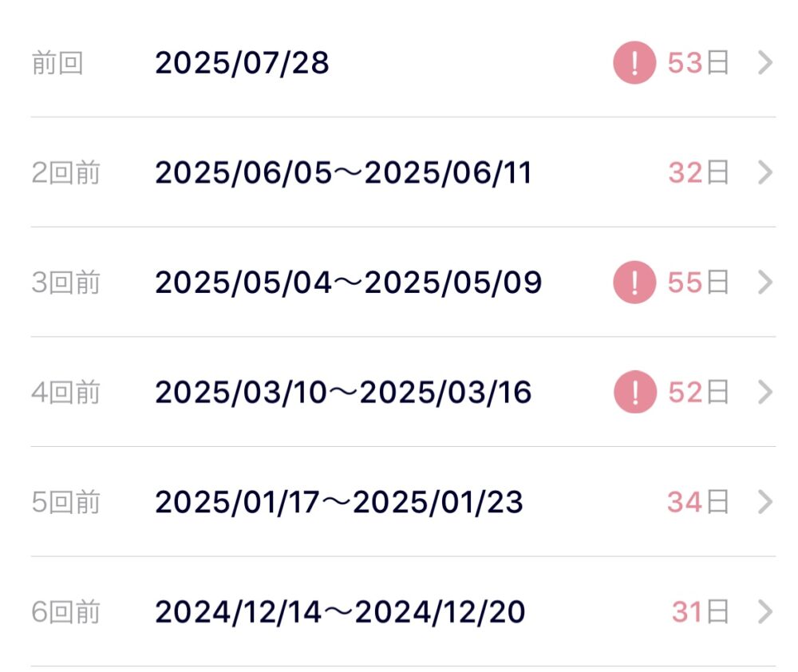Tap the 6回前 label
The width and height of the screenshot is (798, 672).
pyautogui.click(x=65, y=611)
